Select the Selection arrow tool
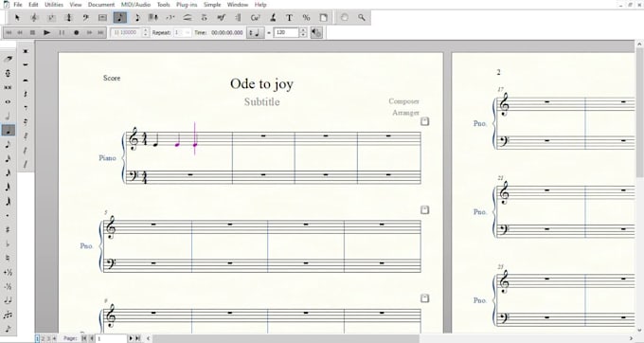This screenshot has height=343, width=644. tap(17, 17)
